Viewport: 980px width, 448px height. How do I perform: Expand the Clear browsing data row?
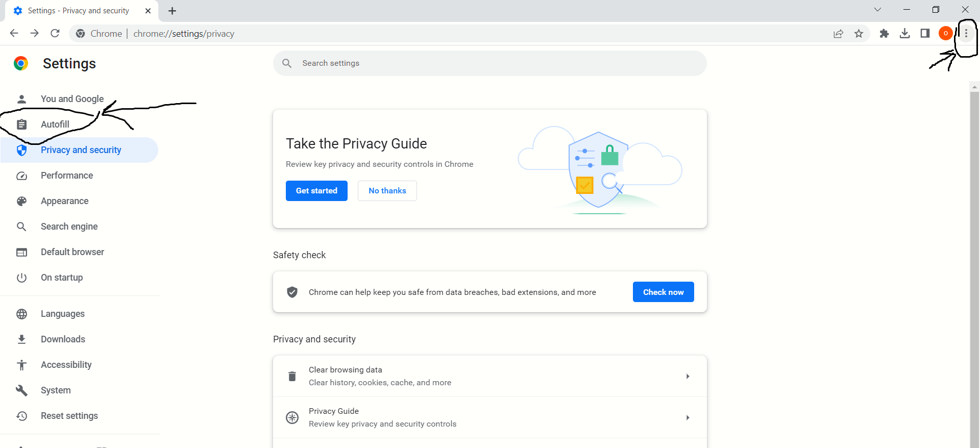[x=489, y=376]
